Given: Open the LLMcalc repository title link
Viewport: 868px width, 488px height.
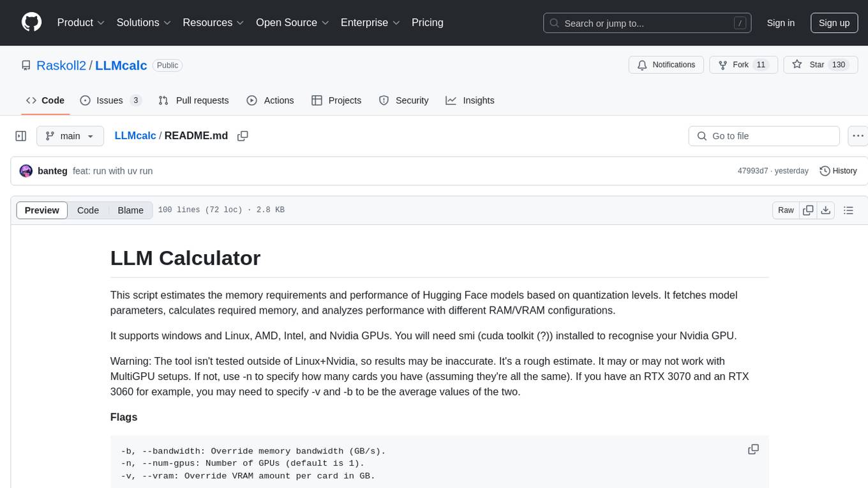Looking at the screenshot, I should (x=121, y=65).
